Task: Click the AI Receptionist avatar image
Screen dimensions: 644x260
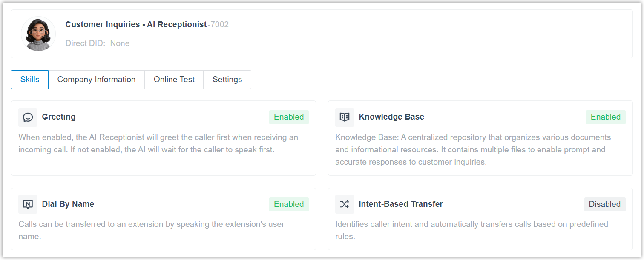Action: (x=38, y=34)
